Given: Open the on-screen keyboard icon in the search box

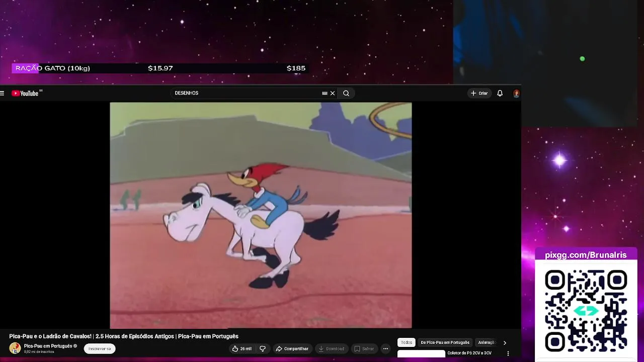Looking at the screenshot, I should (x=325, y=93).
